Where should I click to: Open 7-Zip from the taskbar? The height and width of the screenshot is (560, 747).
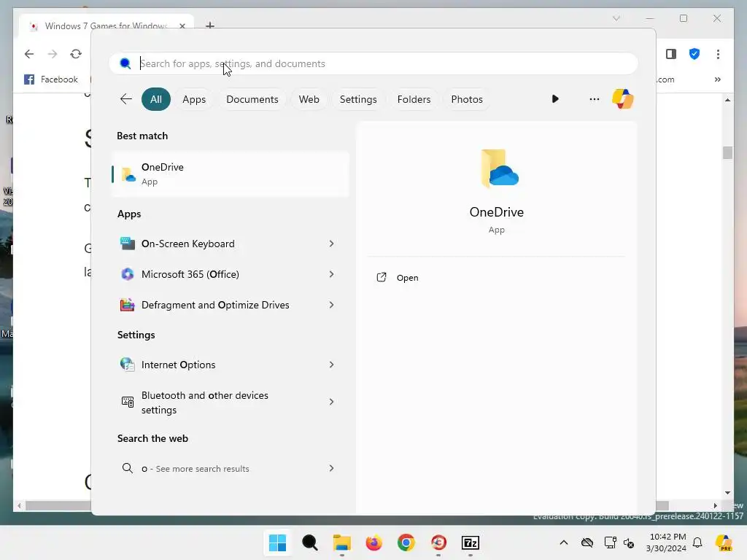tap(471, 542)
